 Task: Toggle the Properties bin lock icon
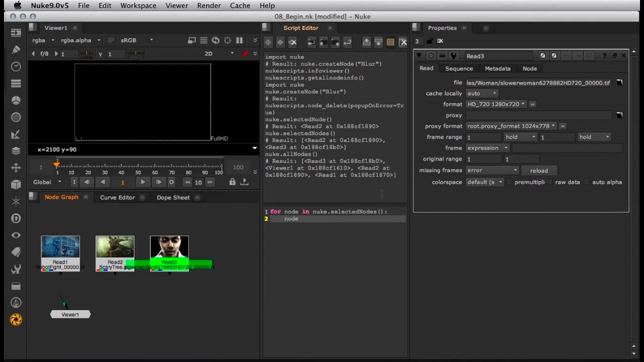pyautogui.click(x=429, y=41)
